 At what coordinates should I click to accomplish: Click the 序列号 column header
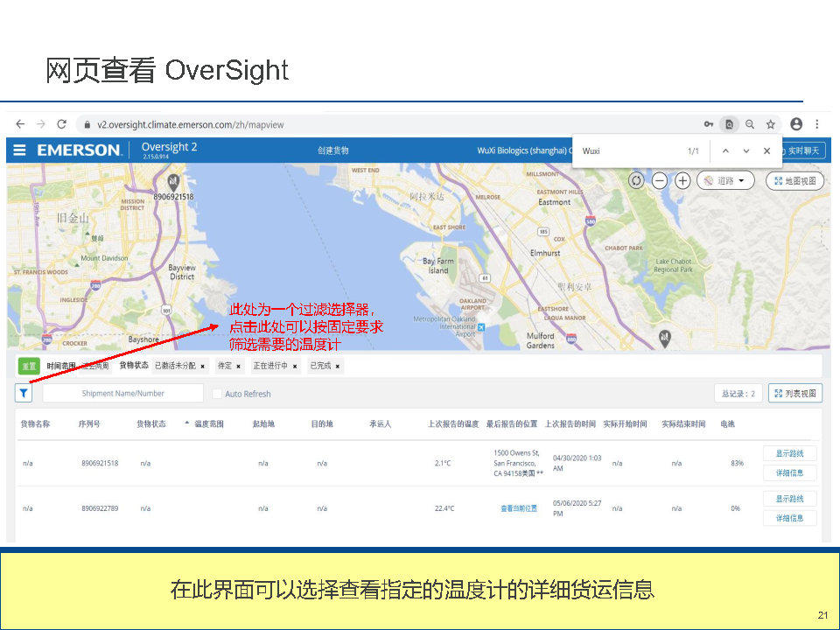click(89, 423)
